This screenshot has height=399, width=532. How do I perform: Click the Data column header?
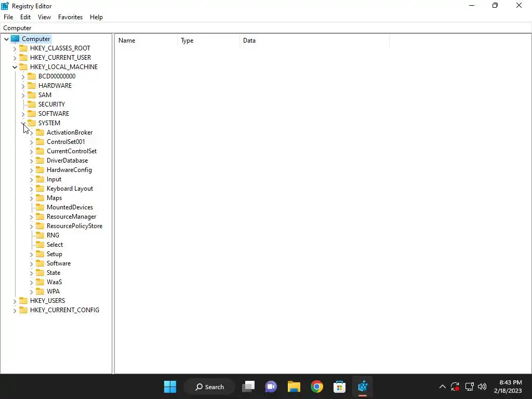(314, 41)
